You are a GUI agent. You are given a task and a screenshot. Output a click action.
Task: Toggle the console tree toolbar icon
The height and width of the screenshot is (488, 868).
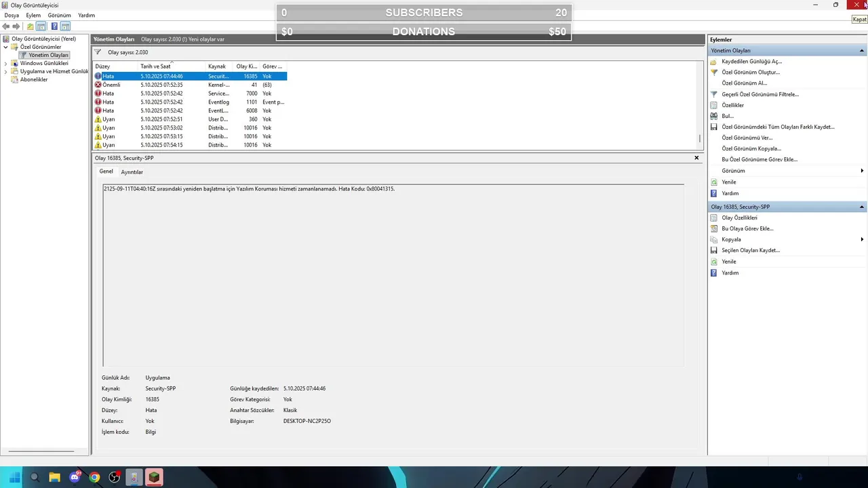click(41, 26)
